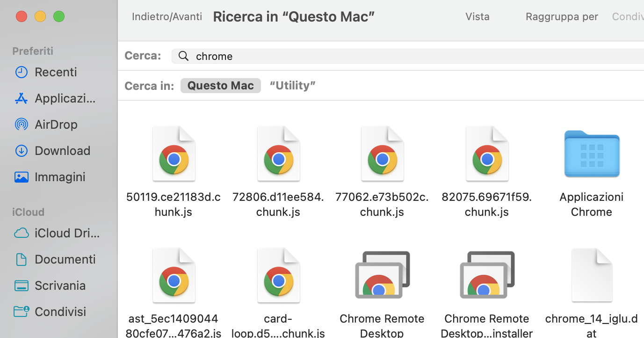Image resolution: width=644 pixels, height=338 pixels.
Task: Open the Recenti sidebar shortcut
Action: pyautogui.click(x=56, y=72)
